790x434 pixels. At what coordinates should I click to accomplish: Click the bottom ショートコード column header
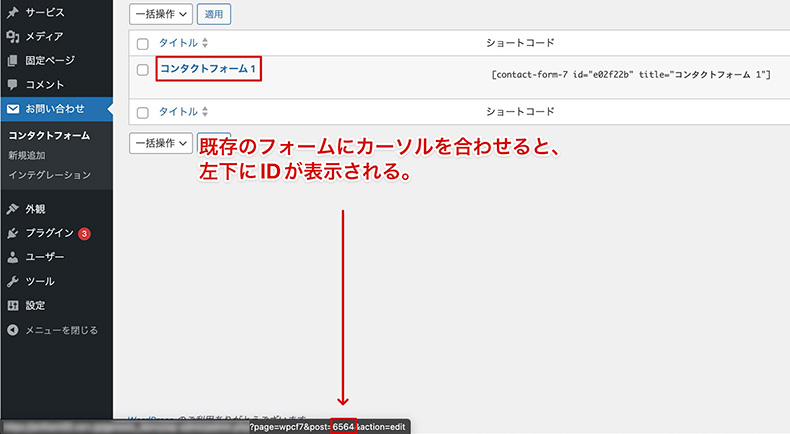coord(520,111)
